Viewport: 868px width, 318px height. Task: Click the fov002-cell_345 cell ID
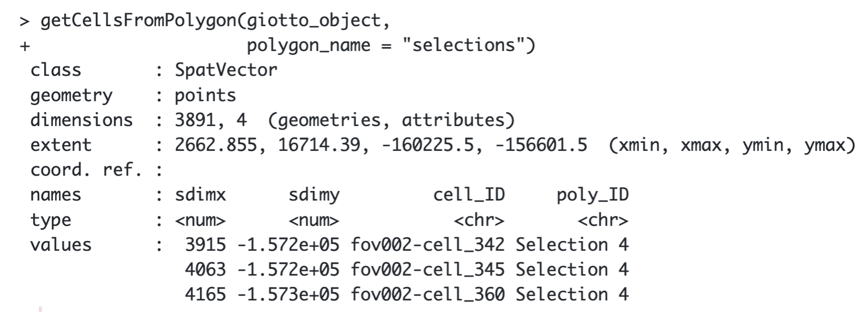click(427, 269)
